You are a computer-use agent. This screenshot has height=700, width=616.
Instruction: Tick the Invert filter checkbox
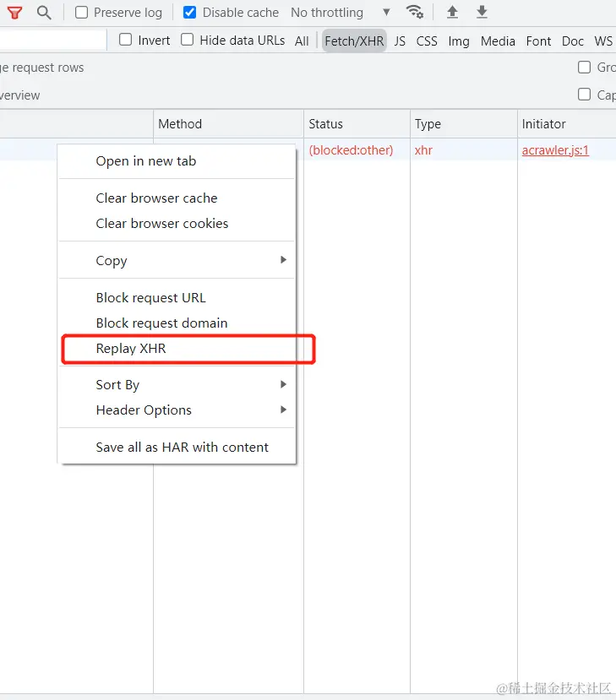coord(126,40)
